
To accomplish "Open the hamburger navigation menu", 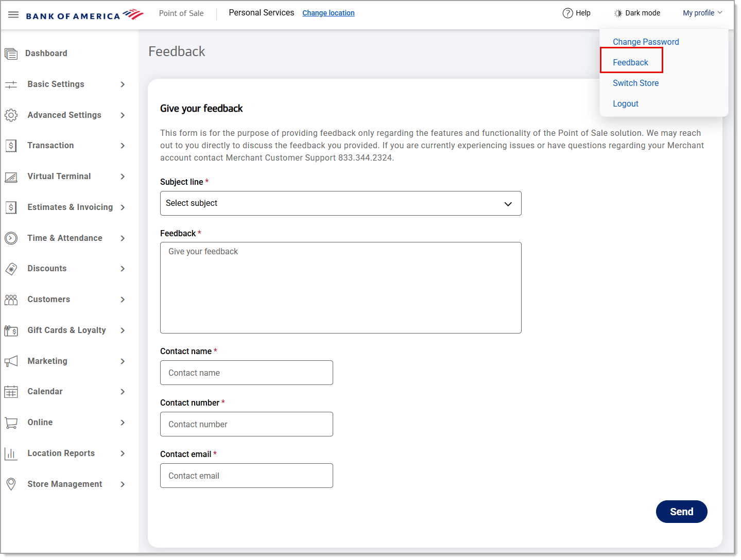I will click(13, 14).
